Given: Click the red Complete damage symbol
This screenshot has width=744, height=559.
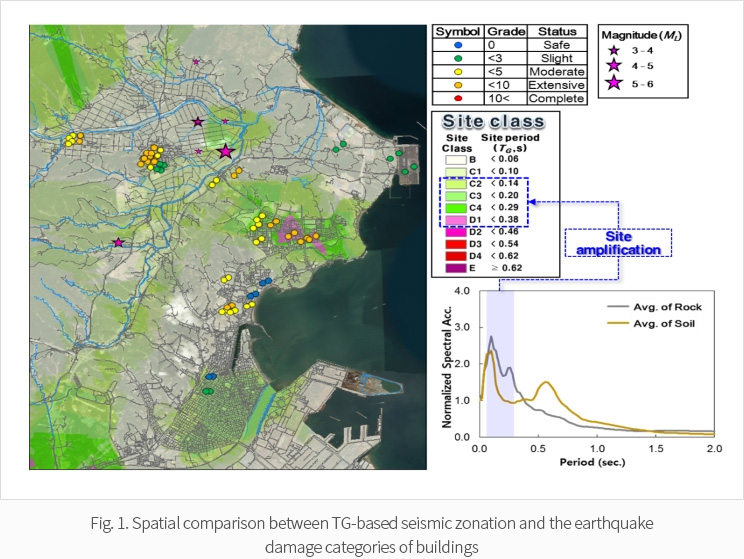Looking at the screenshot, I should click(457, 99).
